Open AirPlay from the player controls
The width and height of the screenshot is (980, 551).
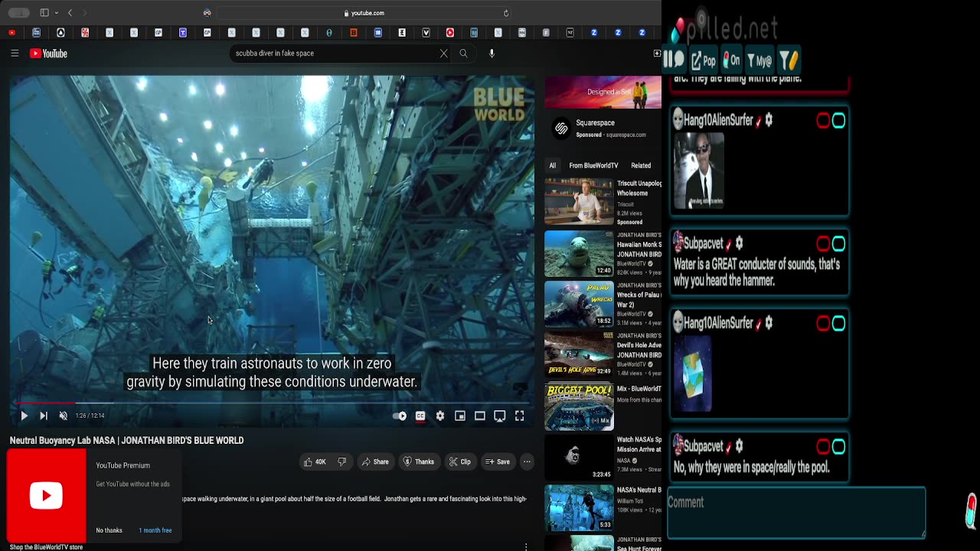pos(500,416)
